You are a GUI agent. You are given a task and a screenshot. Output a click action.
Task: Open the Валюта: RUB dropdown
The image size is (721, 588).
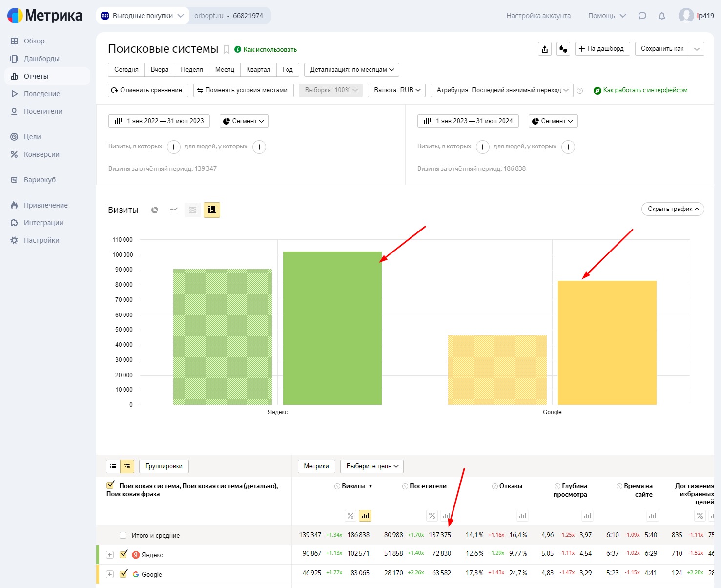point(397,90)
